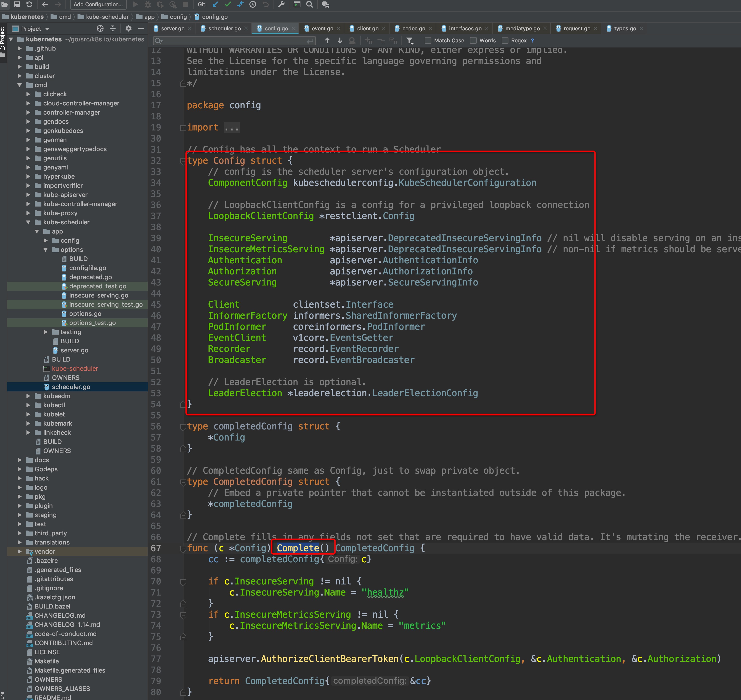
Task: Enable the Match Case checkbox
Action: 428,41
